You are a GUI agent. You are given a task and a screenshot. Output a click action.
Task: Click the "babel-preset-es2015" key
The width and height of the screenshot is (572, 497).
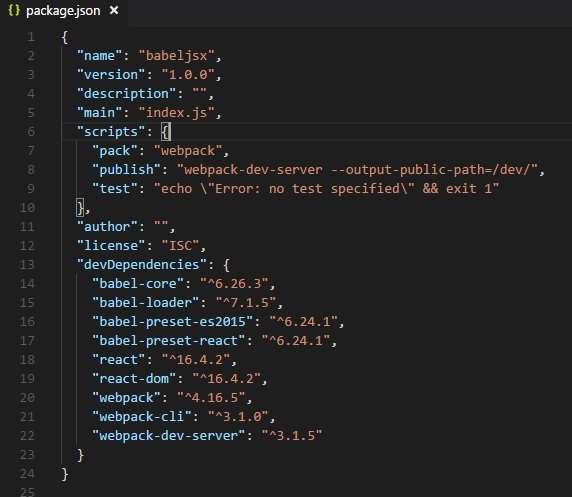[x=172, y=321]
